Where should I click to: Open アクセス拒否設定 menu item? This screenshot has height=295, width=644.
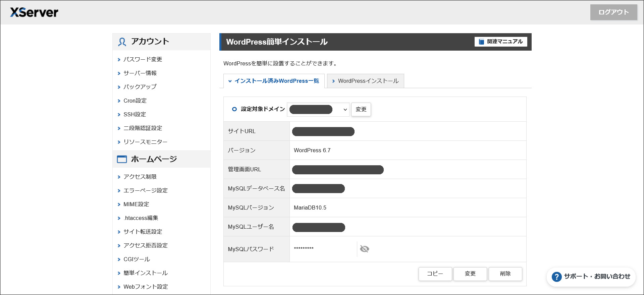(x=145, y=245)
